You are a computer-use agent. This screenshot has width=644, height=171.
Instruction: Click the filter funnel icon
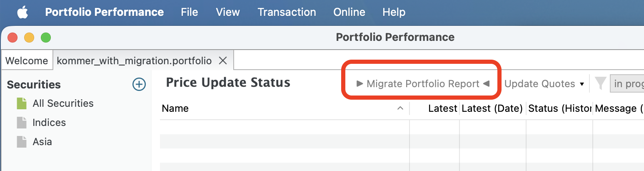coord(600,83)
